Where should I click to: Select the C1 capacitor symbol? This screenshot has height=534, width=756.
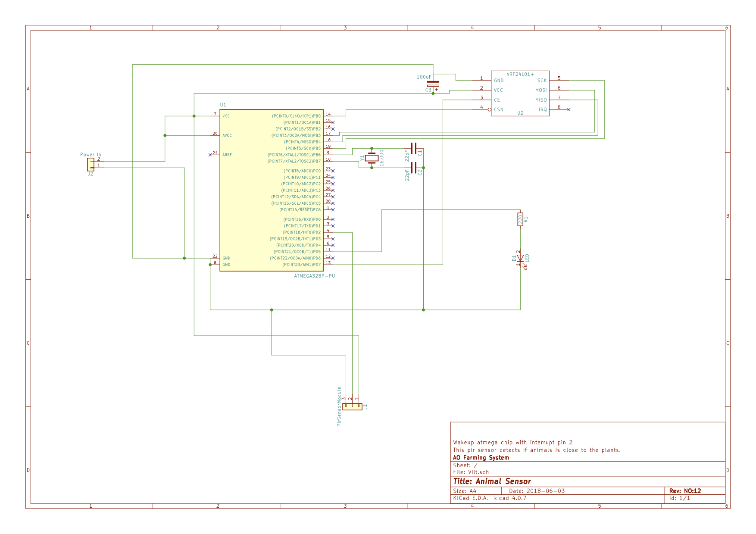pyautogui.click(x=414, y=149)
